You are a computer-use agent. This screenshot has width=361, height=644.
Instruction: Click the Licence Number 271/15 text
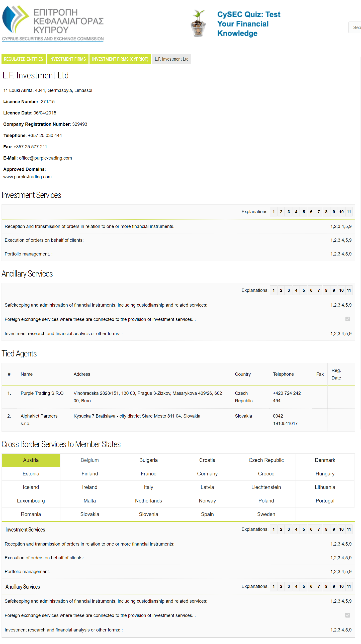(29, 102)
